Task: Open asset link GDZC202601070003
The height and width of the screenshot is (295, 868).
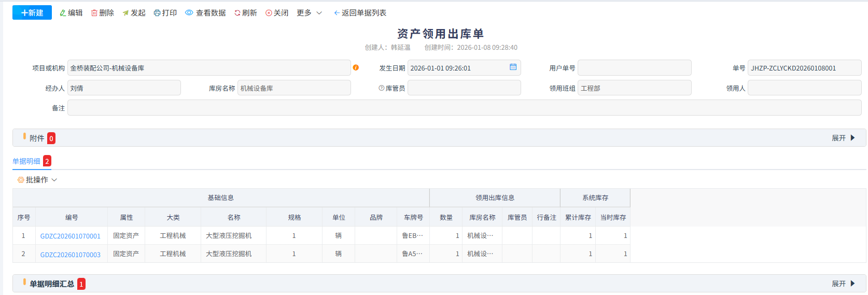Action: [71, 255]
